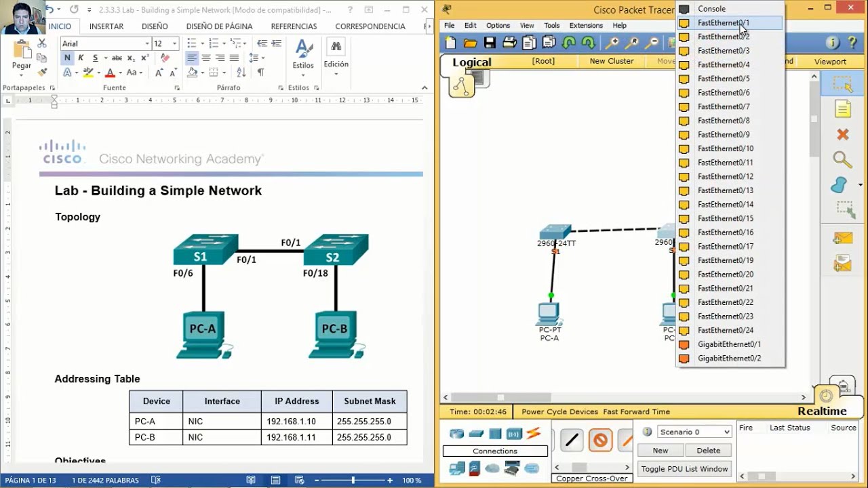Click the Open folder icon in Packet Tracer
The image size is (868, 488).
(x=470, y=43)
